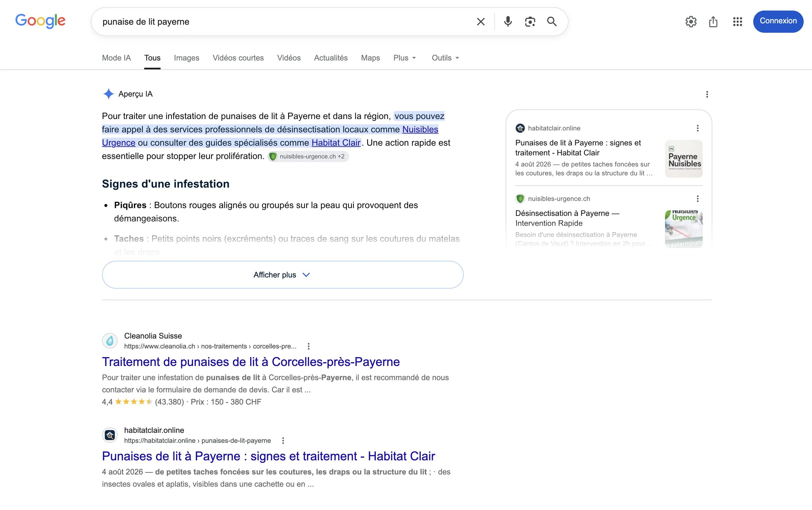Open the Outils dropdown
Viewport: 812px width, 510px height.
[445, 58]
